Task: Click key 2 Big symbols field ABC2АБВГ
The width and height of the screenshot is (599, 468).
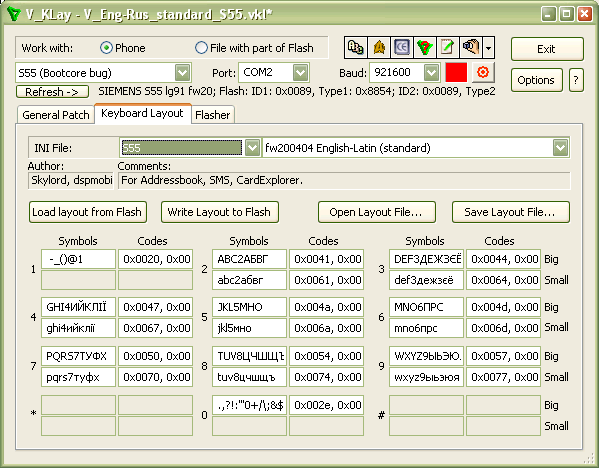Action: pos(249,259)
